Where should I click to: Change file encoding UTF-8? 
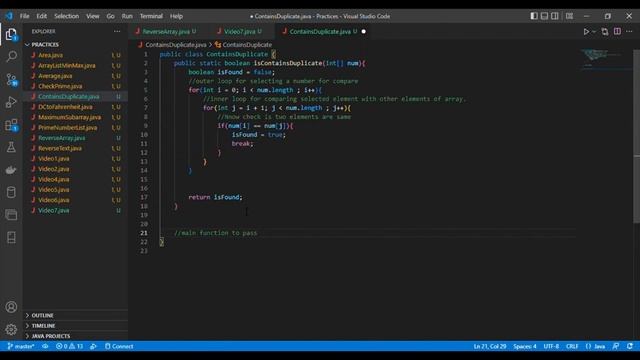(551, 346)
